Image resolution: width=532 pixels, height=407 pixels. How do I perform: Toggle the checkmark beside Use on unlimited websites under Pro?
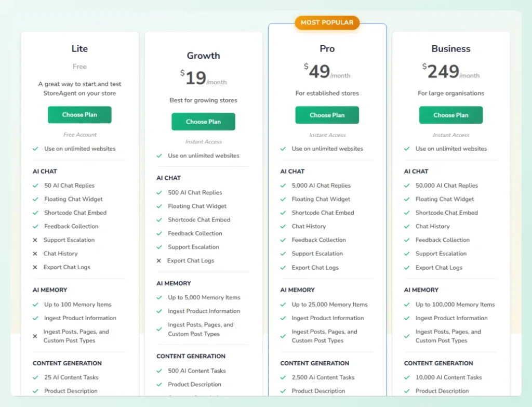coord(283,149)
